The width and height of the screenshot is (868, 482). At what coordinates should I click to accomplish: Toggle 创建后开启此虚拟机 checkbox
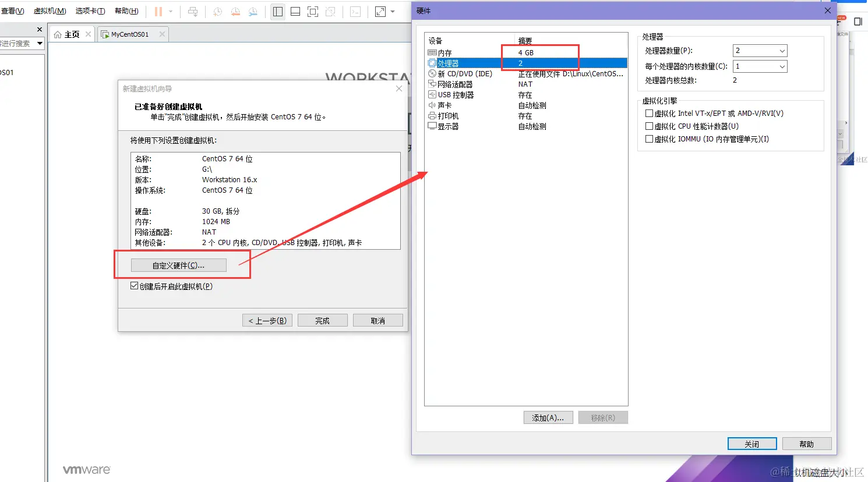[135, 286]
